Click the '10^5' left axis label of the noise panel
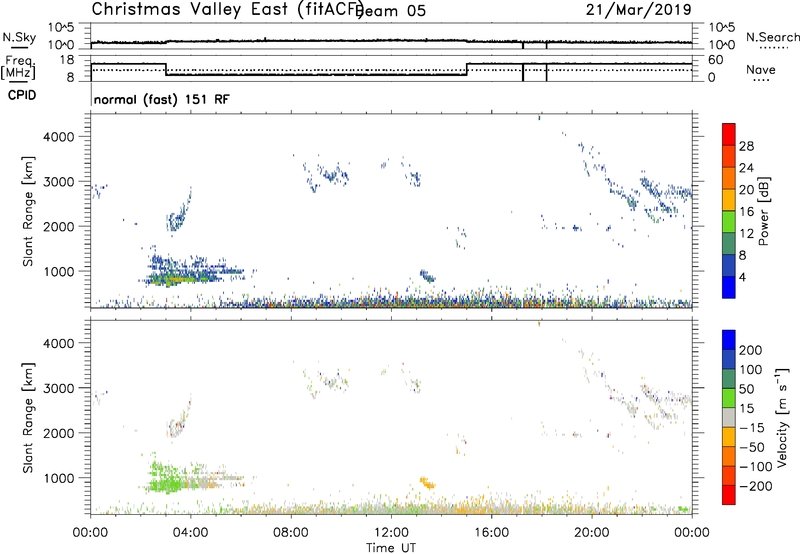This screenshot has width=800, height=554. [x=61, y=28]
